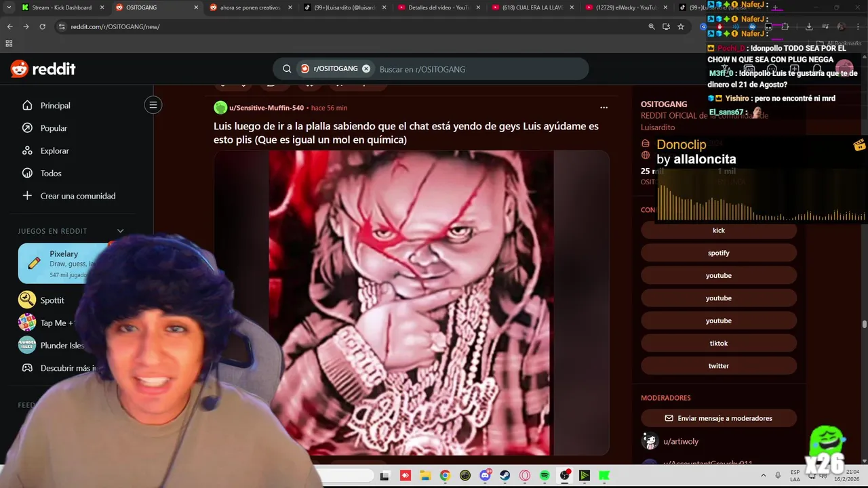
Task: Open the post's three-dot options menu
Action: tap(604, 107)
